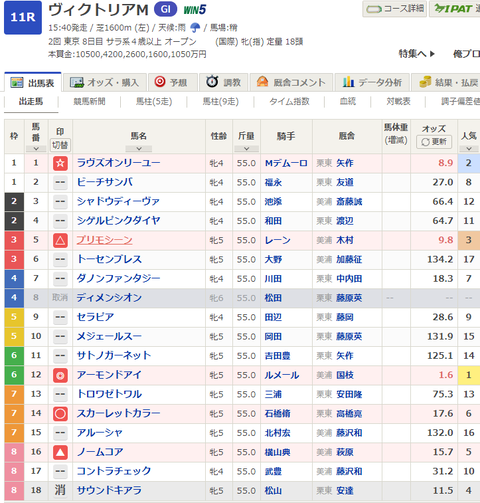Open the 予想 target icon tab

click(172, 82)
